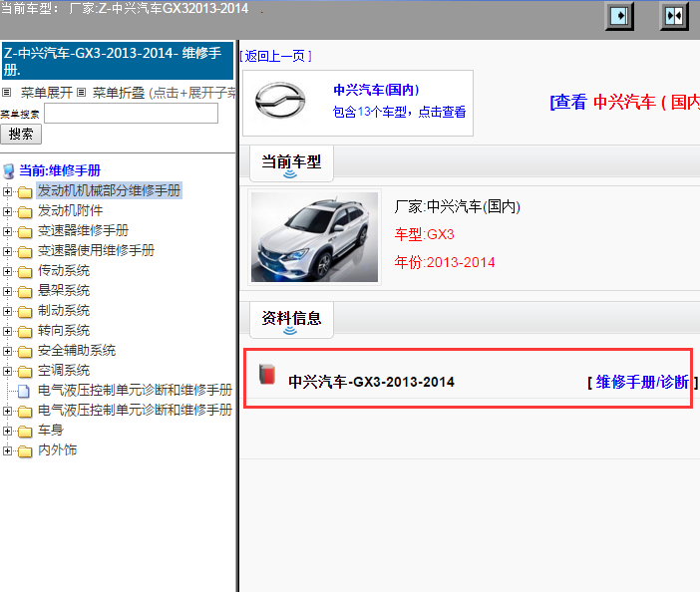
Task: Click the 年份:2013-2014 text
Action: pyautogui.click(x=445, y=262)
